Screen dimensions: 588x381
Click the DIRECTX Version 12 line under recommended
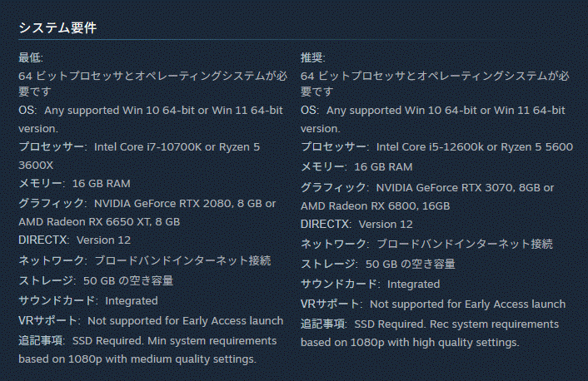[x=356, y=224]
